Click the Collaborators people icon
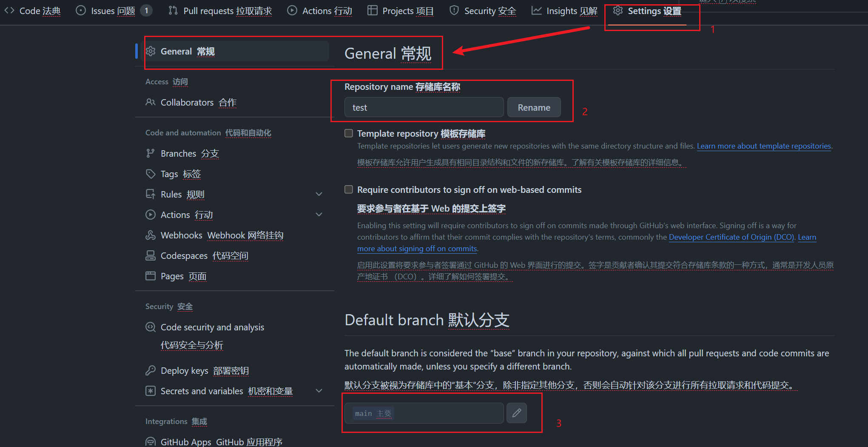868x447 pixels. pos(151,102)
